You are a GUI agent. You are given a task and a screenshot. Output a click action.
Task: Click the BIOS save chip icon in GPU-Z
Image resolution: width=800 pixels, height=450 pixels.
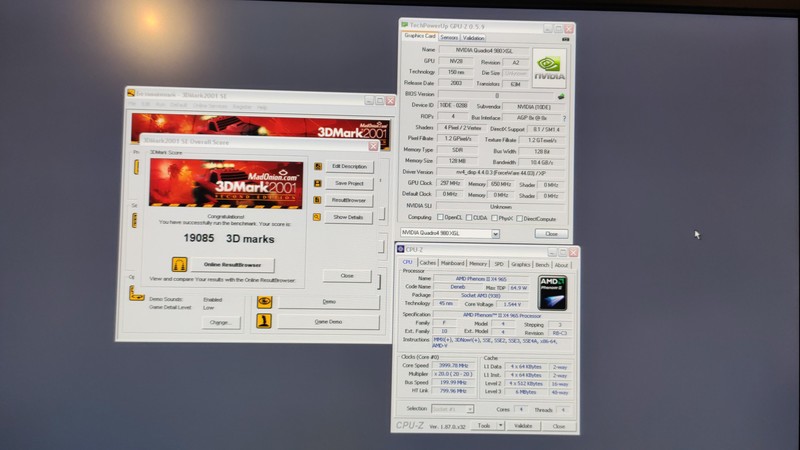tap(561, 96)
